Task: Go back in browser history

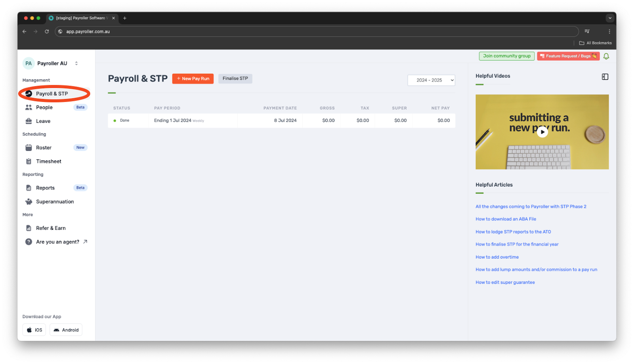Action: 25,31
